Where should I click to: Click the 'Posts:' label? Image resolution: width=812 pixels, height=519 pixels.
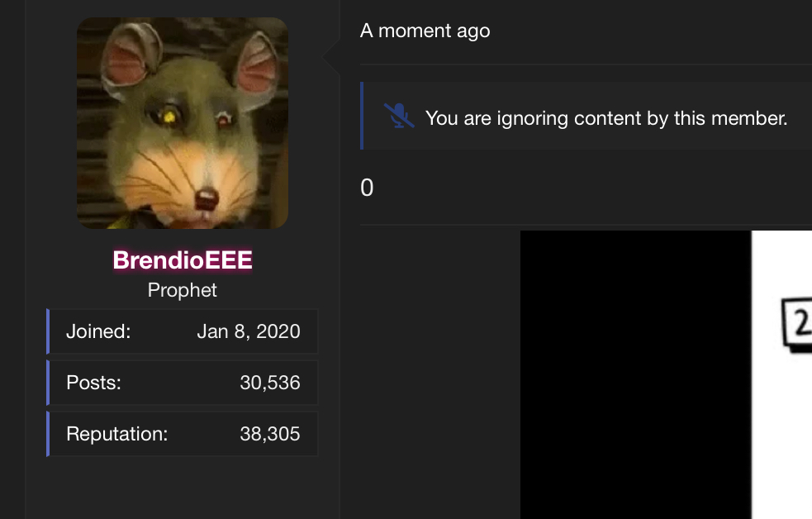(93, 383)
